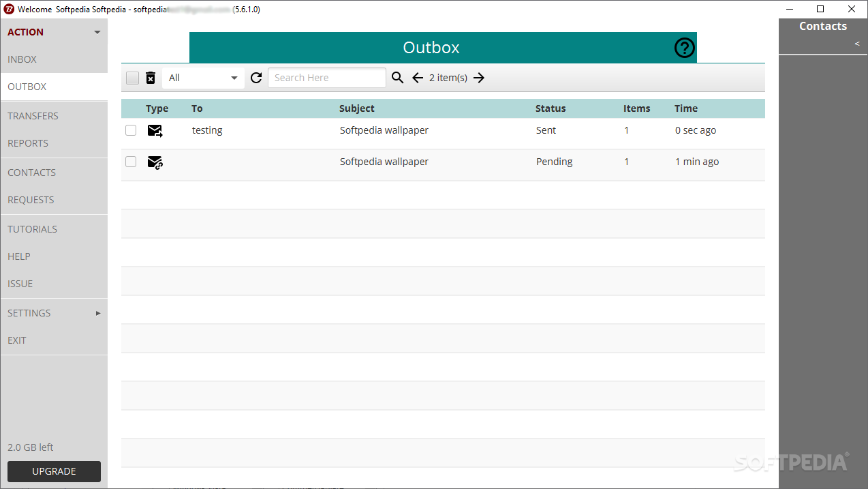Expand the SETTINGS submenu arrow
The image size is (868, 489).
98,313
